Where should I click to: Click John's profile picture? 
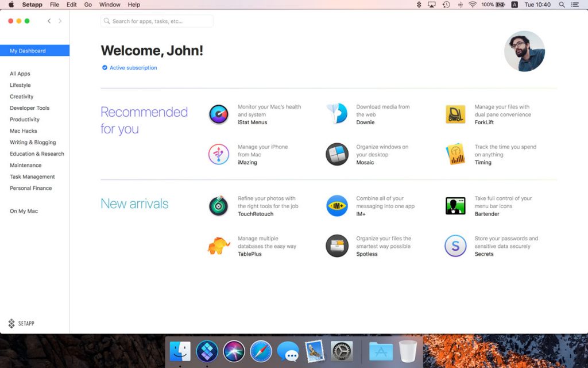(x=524, y=51)
